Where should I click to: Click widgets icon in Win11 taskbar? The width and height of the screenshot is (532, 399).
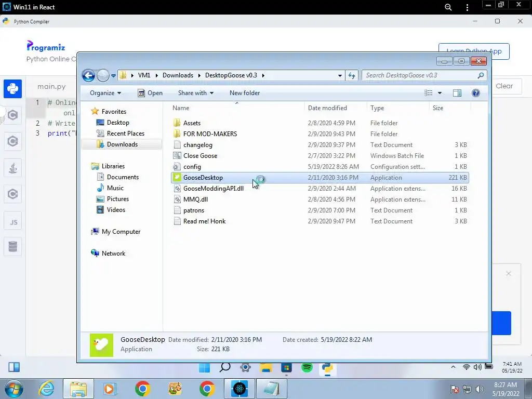14,367
